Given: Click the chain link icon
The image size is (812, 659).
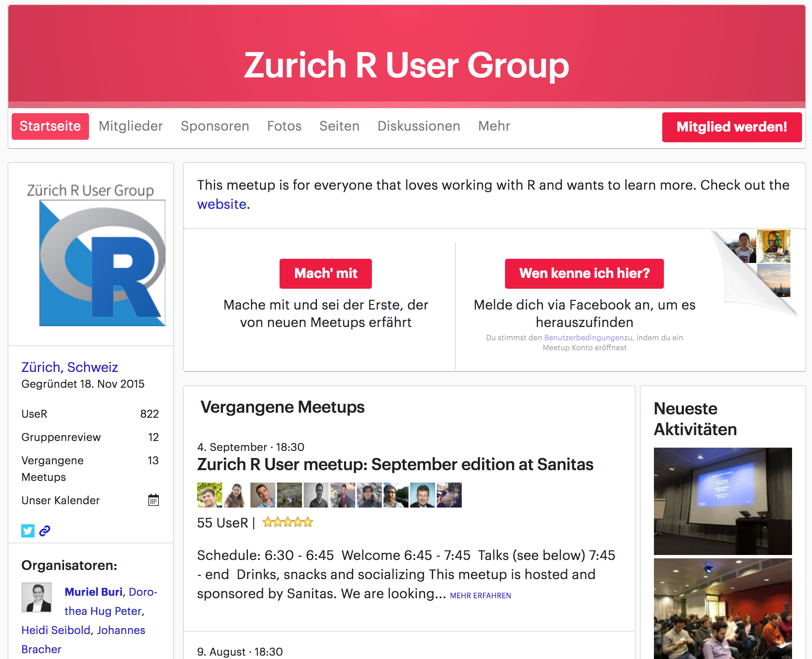Looking at the screenshot, I should [45, 530].
